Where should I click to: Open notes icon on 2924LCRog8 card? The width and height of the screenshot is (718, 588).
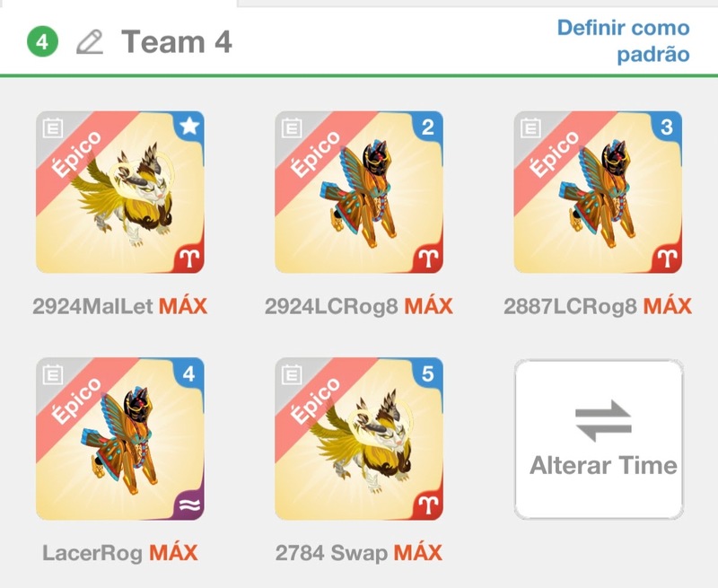coord(292,127)
